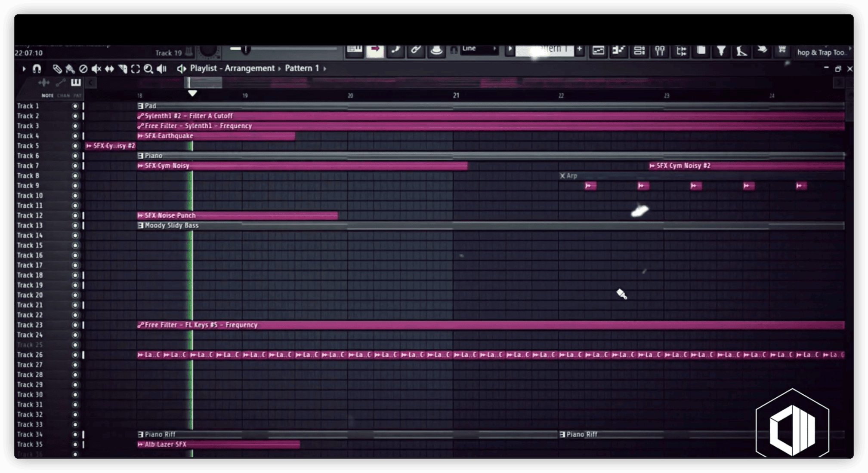Open the content shop cart icon
The image size is (868, 473).
(782, 50)
